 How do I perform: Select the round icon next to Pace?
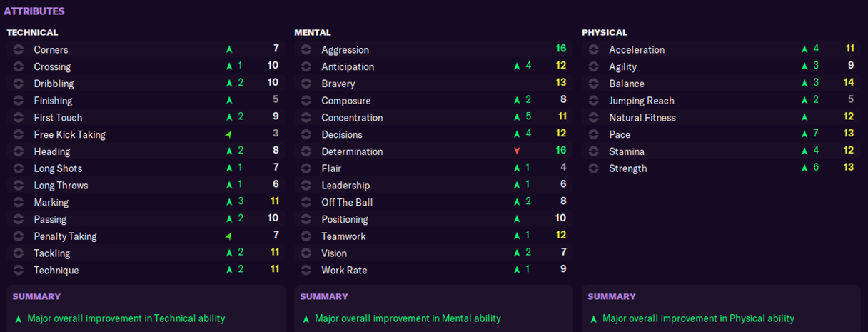pos(594,134)
